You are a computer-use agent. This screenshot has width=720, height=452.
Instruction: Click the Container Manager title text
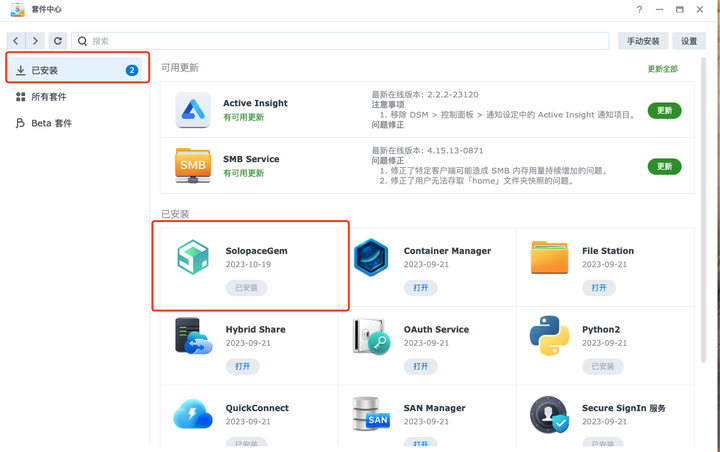click(447, 251)
